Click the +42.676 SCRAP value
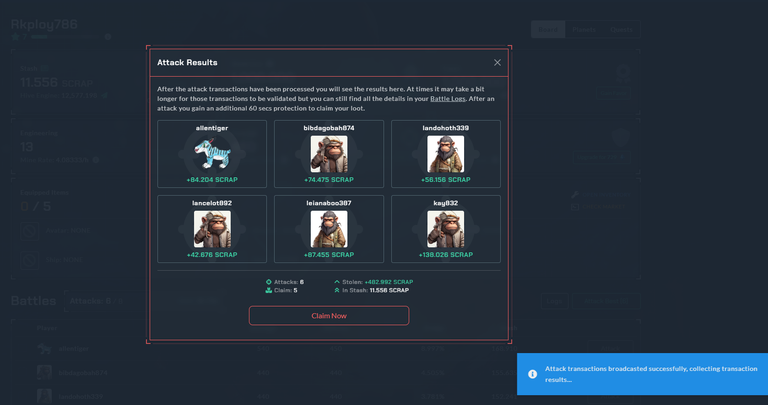768x405 pixels. coord(212,255)
